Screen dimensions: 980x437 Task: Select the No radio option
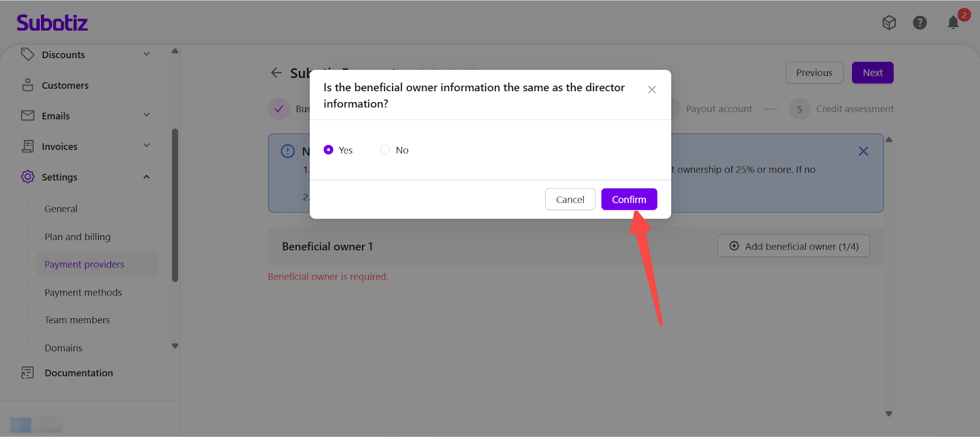click(385, 150)
